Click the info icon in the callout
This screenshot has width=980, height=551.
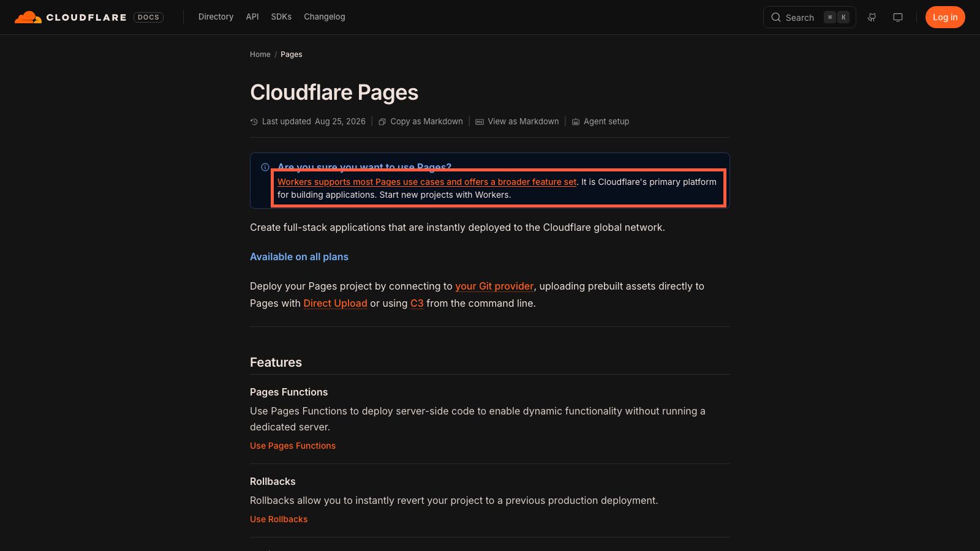[265, 167]
